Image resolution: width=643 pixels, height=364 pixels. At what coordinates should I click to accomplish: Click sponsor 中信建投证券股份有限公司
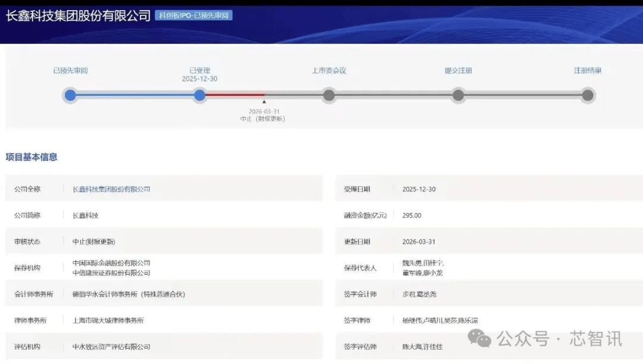click(111, 273)
